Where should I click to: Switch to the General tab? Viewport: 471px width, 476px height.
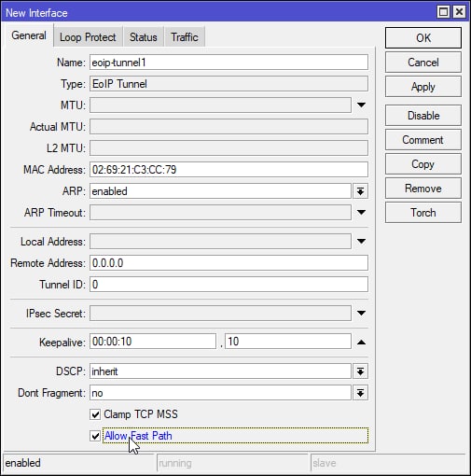coord(29,35)
